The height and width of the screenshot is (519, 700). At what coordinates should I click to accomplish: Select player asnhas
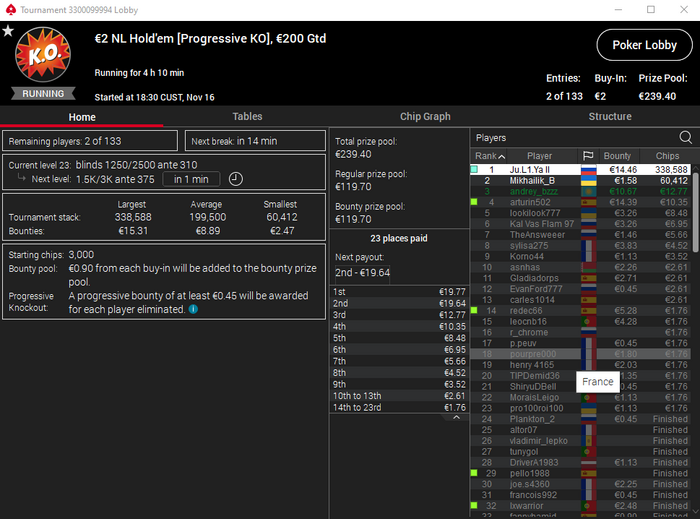[x=580, y=267]
